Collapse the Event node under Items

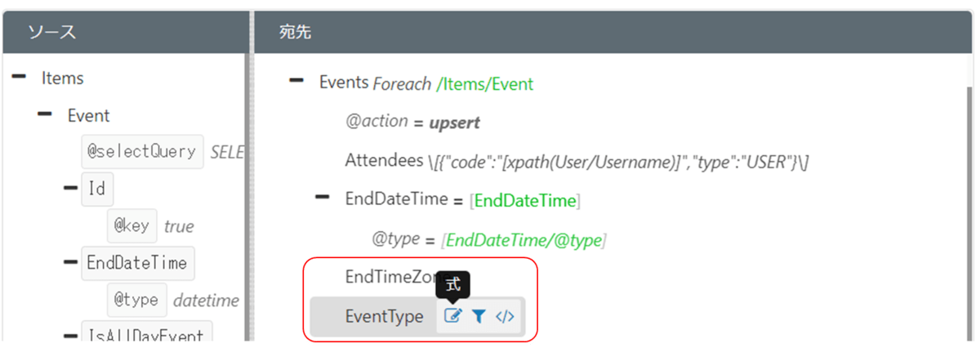click(46, 115)
